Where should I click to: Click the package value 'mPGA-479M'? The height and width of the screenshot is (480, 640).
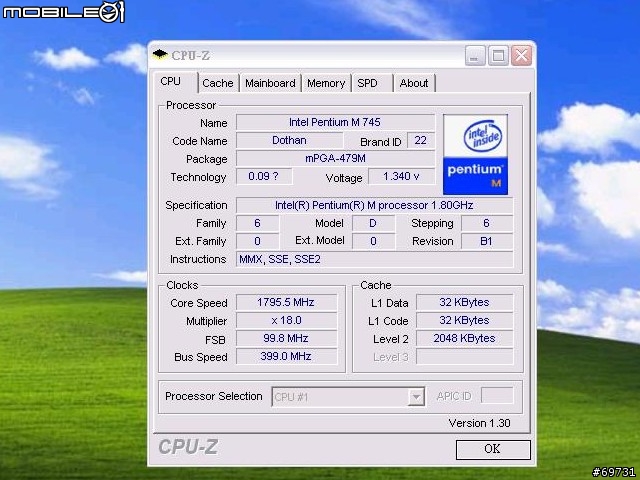[335, 158]
